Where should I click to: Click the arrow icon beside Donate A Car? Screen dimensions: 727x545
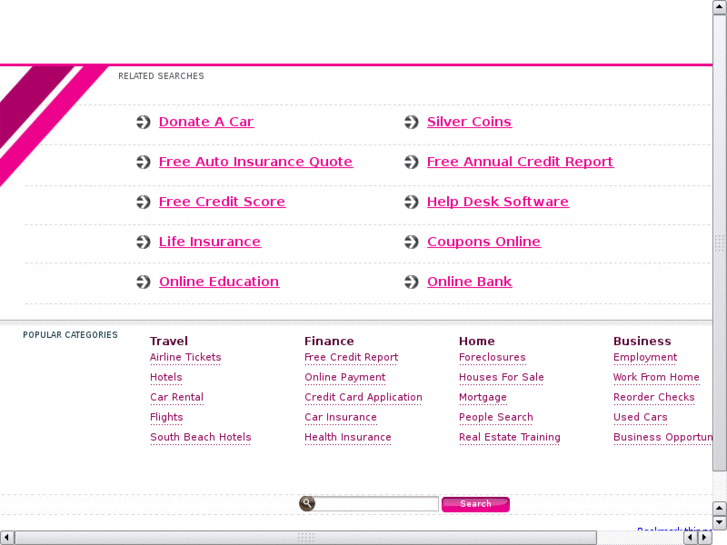pyautogui.click(x=143, y=122)
